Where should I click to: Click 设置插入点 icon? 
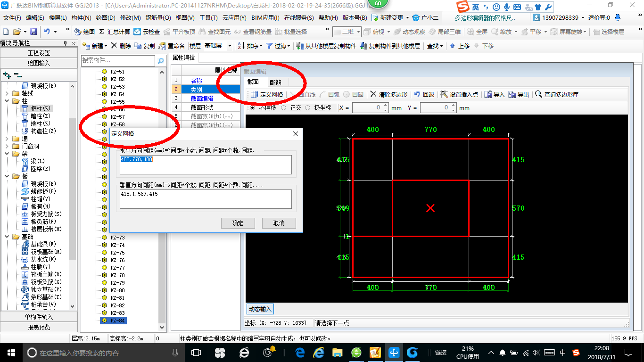click(x=444, y=94)
